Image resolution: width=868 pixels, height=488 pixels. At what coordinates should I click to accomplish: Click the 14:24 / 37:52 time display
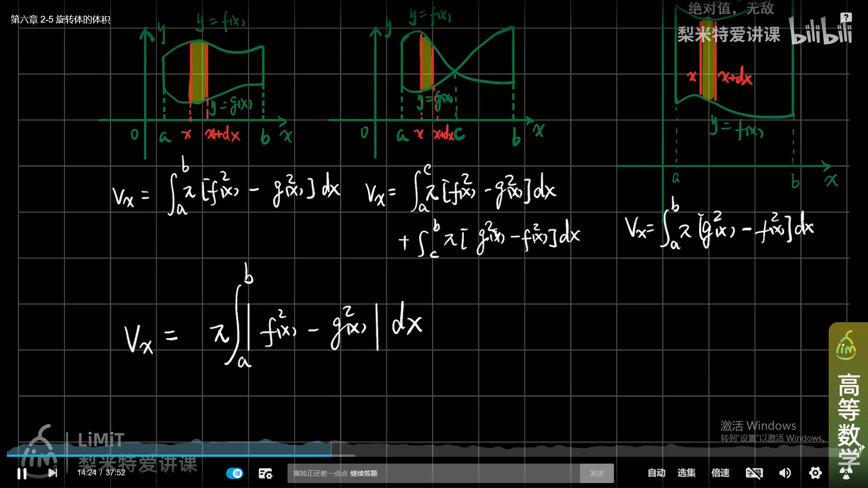click(101, 473)
